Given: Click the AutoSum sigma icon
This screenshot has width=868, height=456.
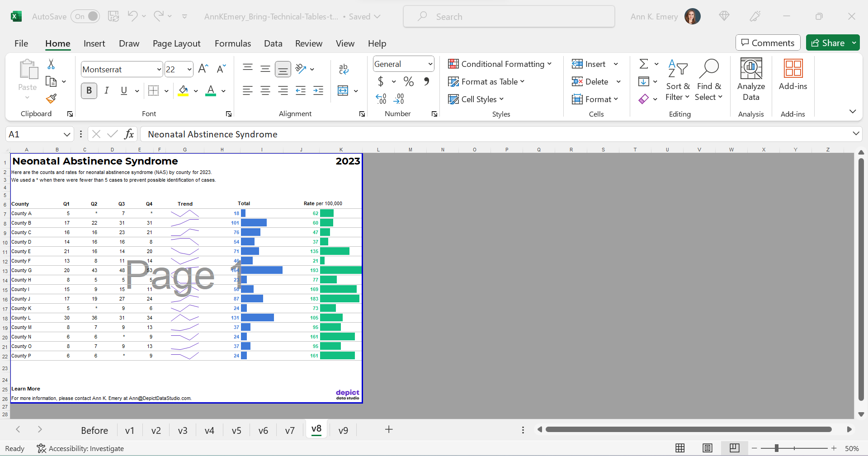Looking at the screenshot, I should [644, 64].
